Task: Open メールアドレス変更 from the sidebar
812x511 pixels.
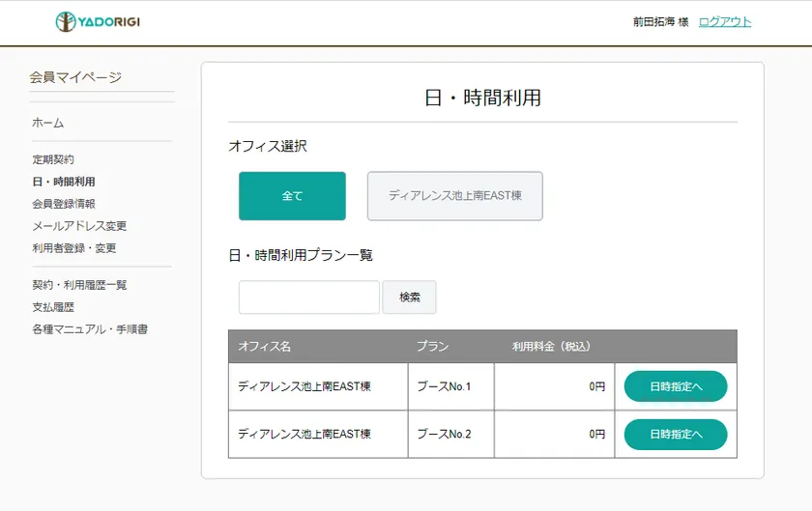Action: (x=79, y=226)
